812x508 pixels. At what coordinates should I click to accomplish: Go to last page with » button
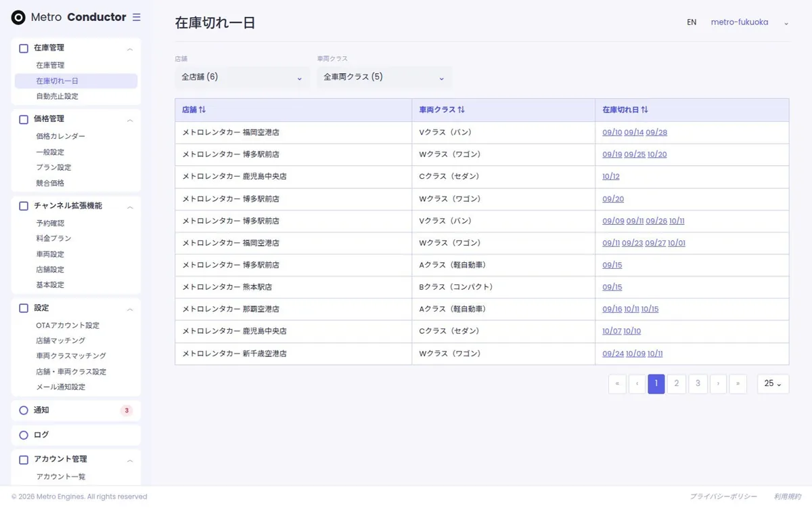(x=738, y=384)
